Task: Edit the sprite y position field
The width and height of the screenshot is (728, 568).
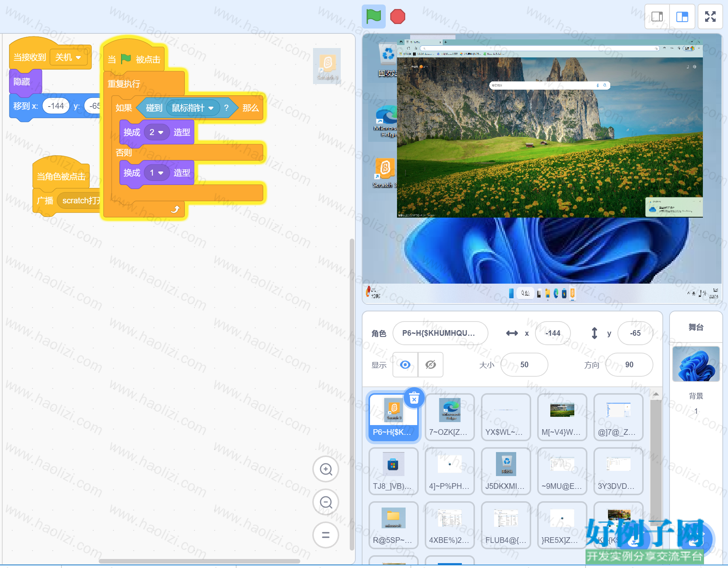Action: pos(635,333)
